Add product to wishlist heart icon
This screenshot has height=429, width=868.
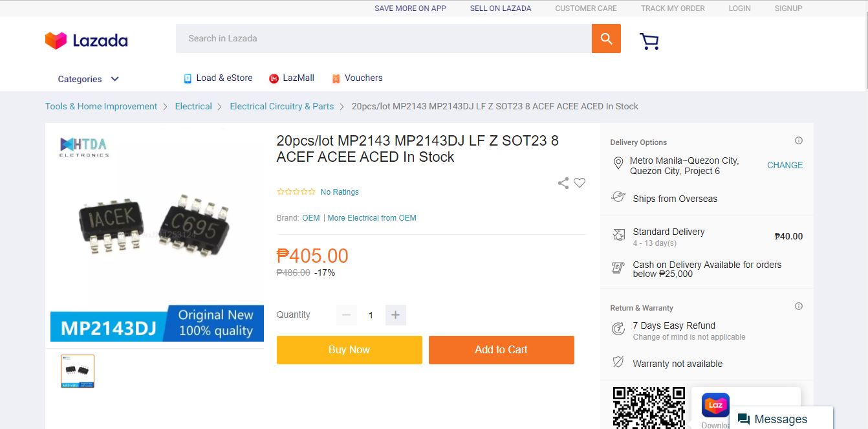tap(580, 183)
